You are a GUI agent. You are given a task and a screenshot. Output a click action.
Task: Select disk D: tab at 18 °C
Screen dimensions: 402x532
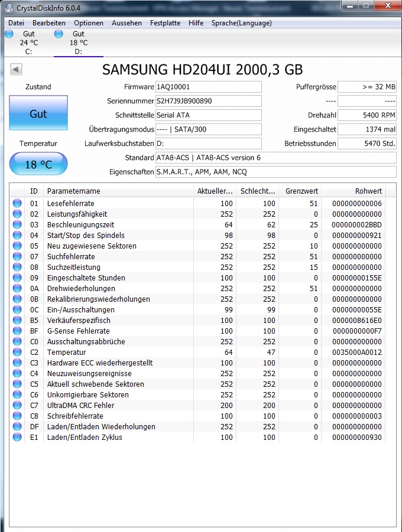(79, 43)
